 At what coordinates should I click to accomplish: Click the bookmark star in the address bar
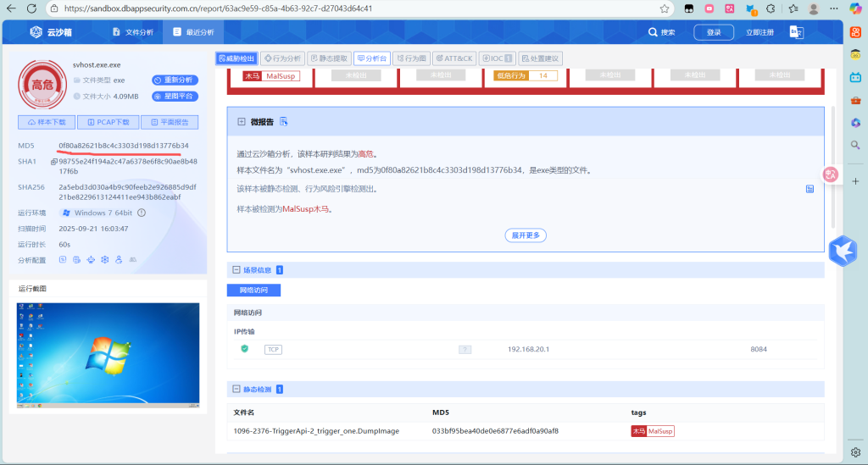pyautogui.click(x=665, y=8)
